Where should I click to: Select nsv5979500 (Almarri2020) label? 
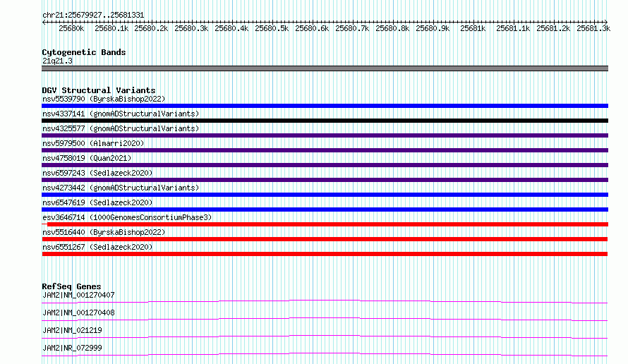click(x=93, y=143)
